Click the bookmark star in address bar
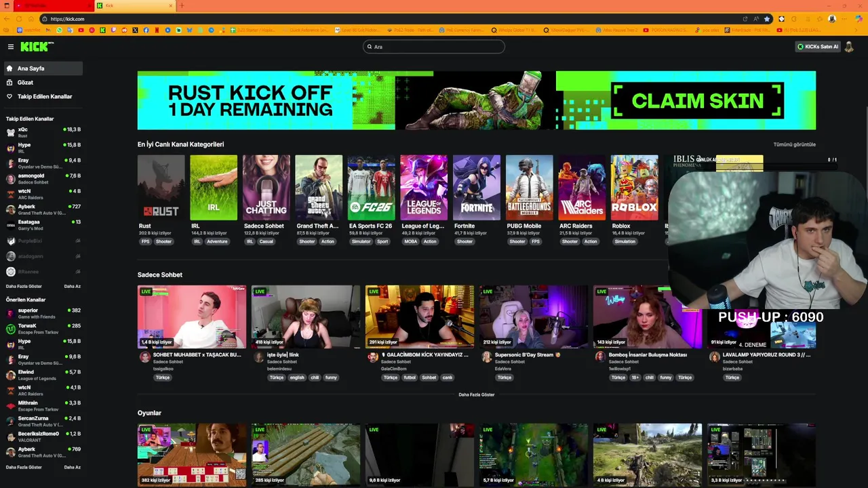This screenshot has width=868, height=488. click(768, 19)
